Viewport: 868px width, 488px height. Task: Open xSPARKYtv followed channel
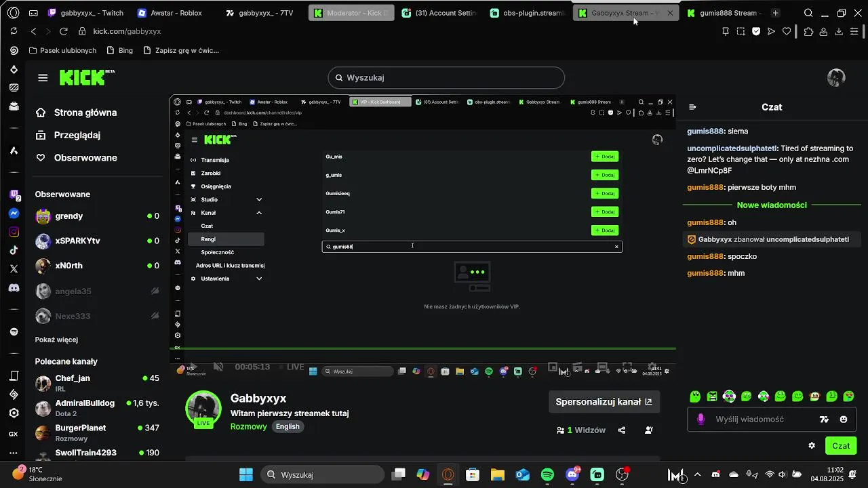[97, 241]
